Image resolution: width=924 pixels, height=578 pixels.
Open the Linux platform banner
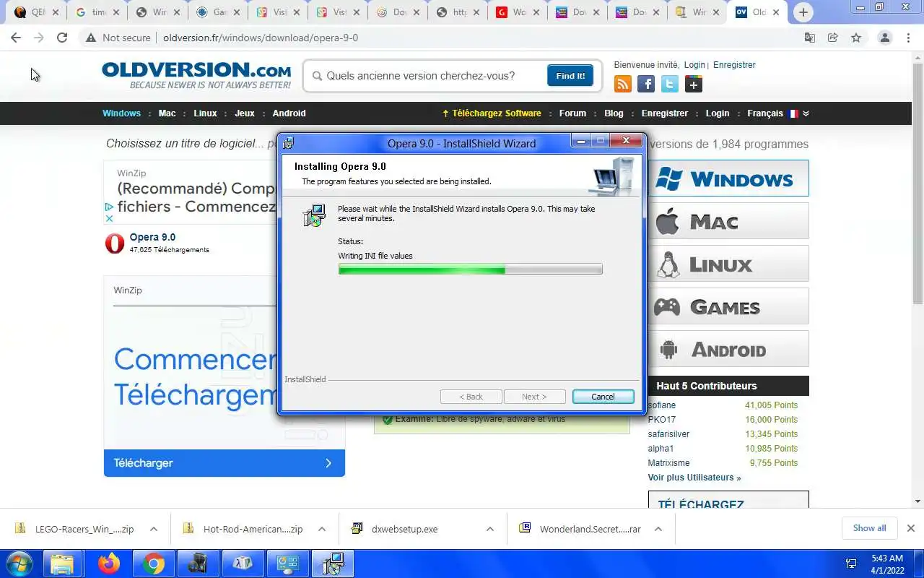tap(728, 264)
